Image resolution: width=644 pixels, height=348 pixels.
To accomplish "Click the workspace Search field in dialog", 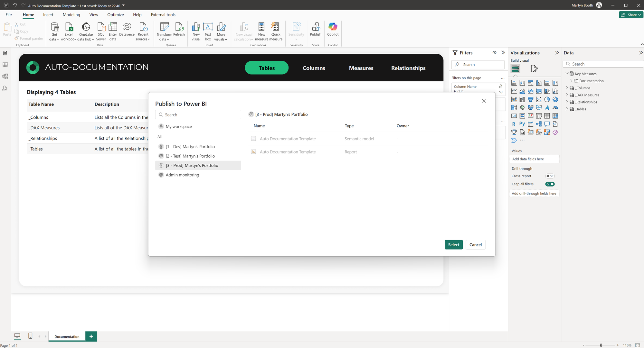I will [198, 115].
